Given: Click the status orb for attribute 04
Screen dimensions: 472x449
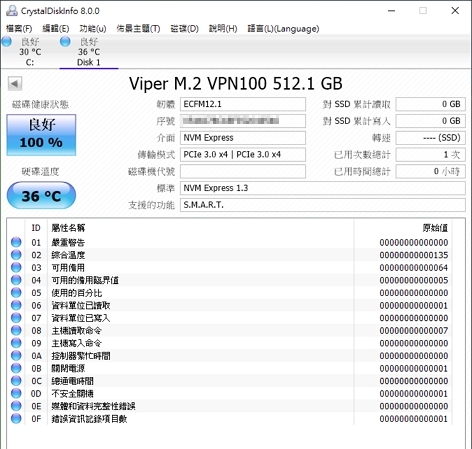Looking at the screenshot, I should 16,280.
